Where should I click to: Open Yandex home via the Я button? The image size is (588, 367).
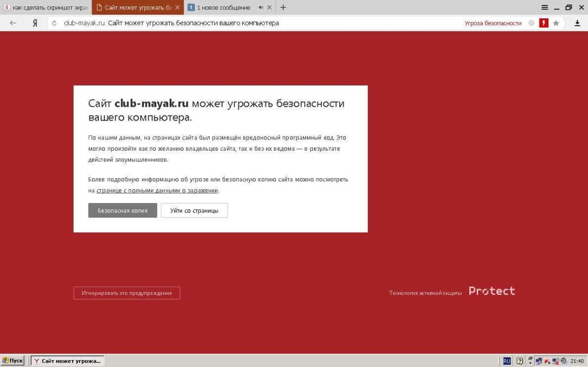point(35,23)
